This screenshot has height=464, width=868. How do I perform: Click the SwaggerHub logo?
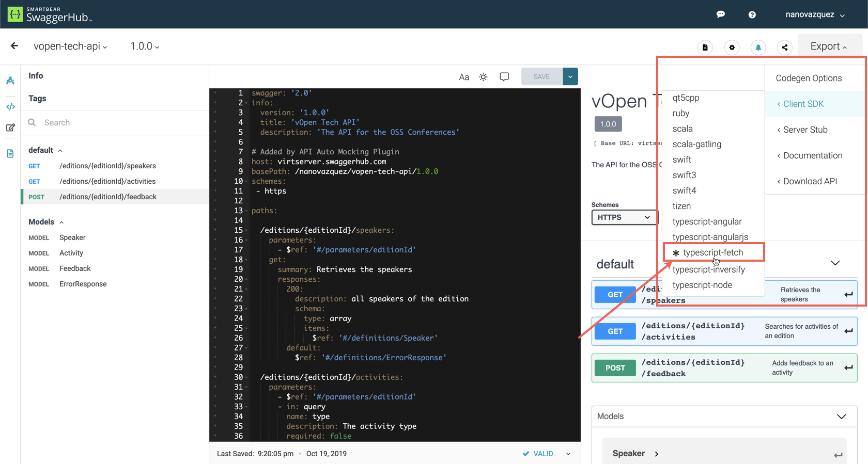click(x=50, y=14)
